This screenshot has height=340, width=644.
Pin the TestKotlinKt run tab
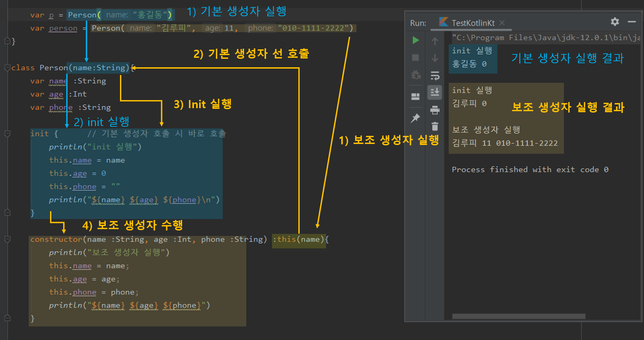coord(415,118)
